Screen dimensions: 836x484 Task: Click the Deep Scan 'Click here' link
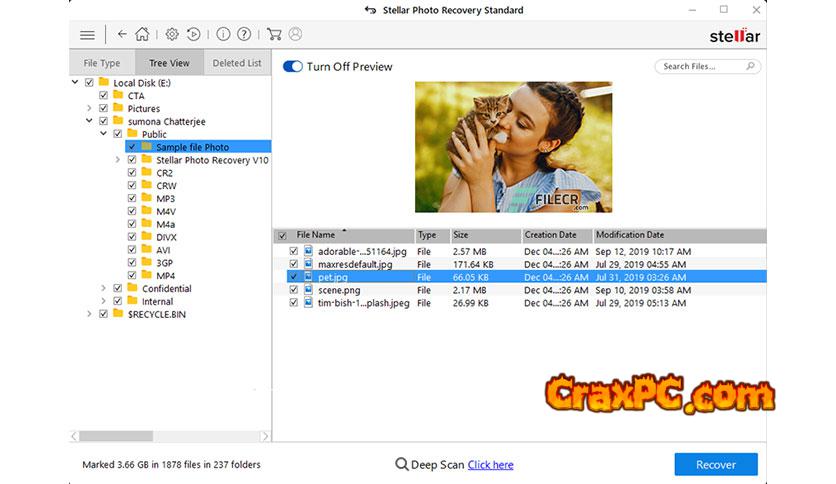click(490, 465)
